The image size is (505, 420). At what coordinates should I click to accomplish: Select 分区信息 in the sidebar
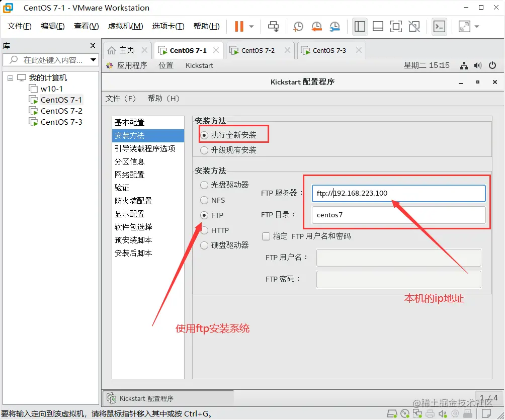click(148, 161)
